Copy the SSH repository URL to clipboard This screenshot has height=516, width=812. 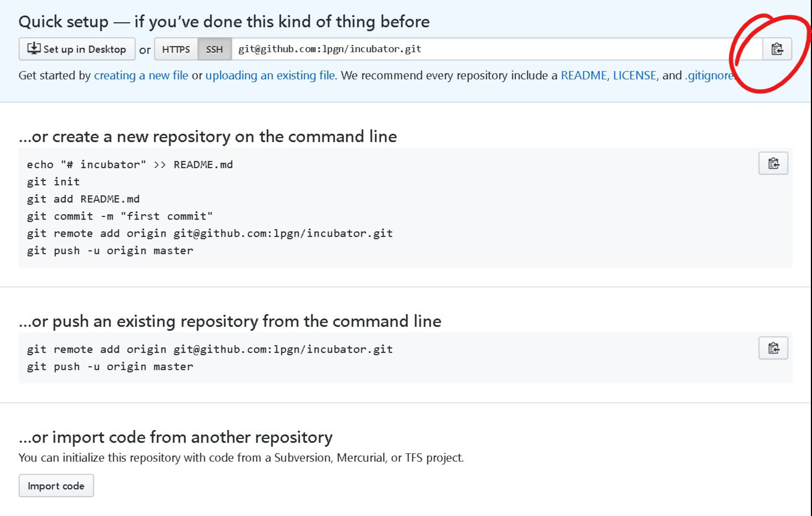tap(777, 49)
